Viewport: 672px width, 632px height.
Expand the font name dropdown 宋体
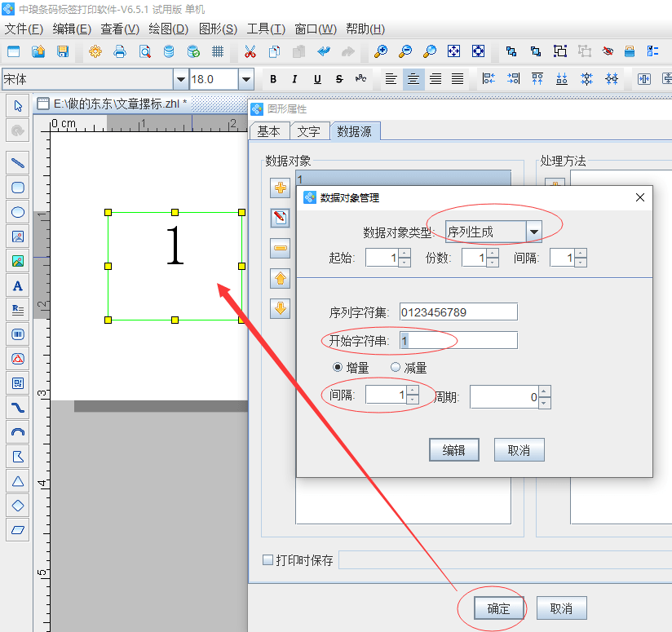[x=180, y=79]
